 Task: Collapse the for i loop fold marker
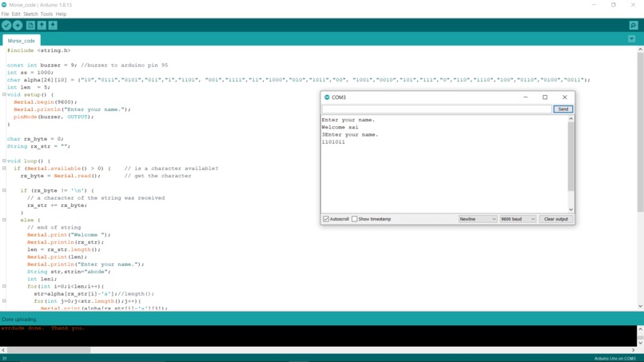(x=4, y=286)
